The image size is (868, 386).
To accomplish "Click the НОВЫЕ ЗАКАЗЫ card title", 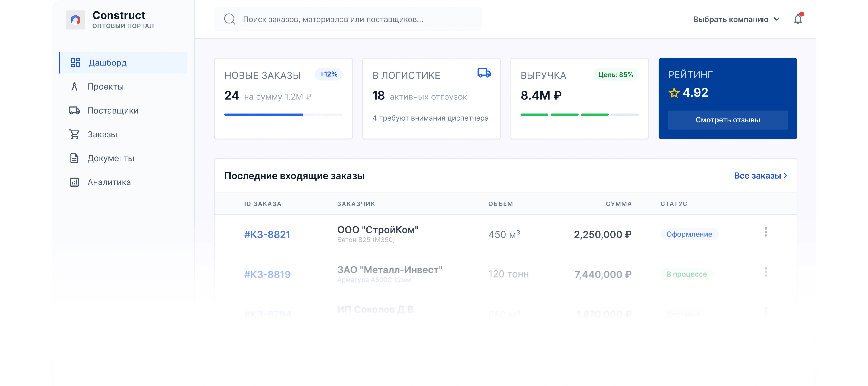I will point(262,75).
